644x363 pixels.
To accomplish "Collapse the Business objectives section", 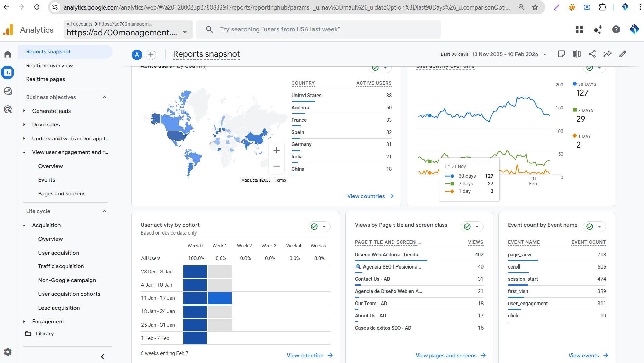I will click(x=104, y=97).
